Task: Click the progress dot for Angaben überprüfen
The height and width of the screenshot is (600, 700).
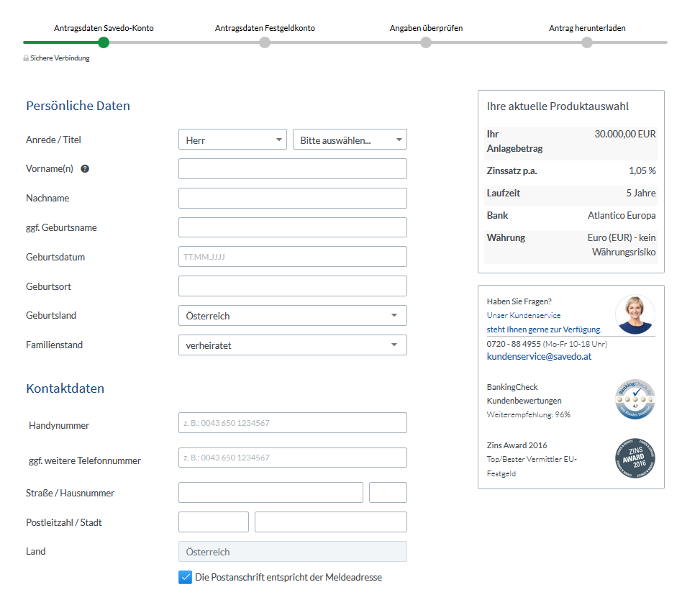Action: click(x=426, y=42)
